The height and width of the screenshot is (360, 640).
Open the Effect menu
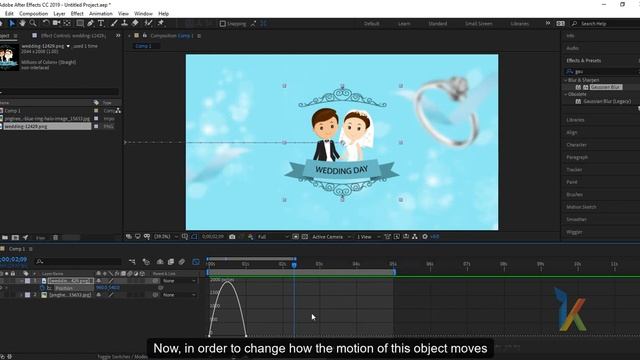coord(77,13)
